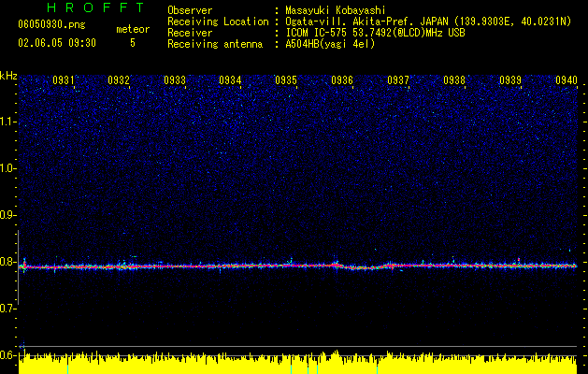Select the 0933 time label

coord(175,80)
